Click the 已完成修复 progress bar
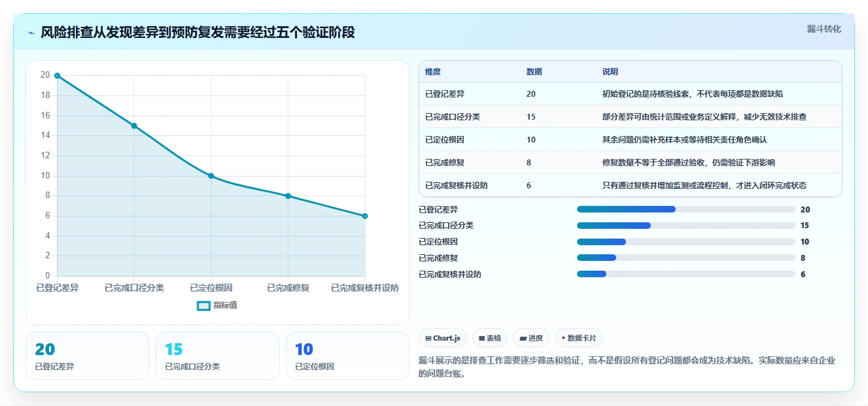 pos(686,258)
